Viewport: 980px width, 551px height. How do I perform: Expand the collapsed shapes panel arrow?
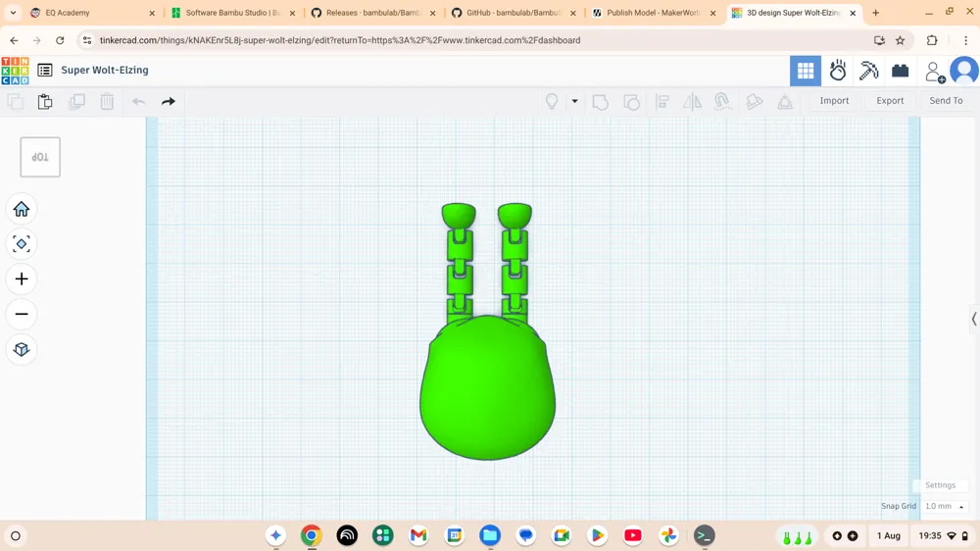coord(974,319)
